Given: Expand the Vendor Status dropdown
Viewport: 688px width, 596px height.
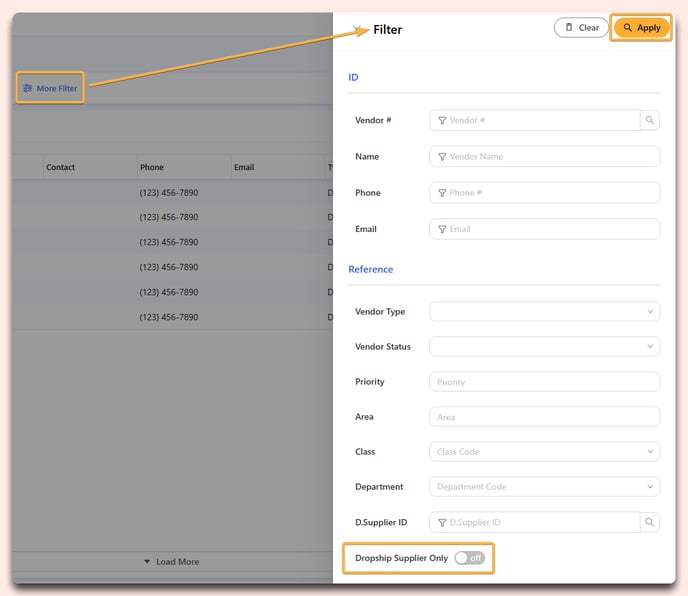Looking at the screenshot, I should click(x=544, y=347).
